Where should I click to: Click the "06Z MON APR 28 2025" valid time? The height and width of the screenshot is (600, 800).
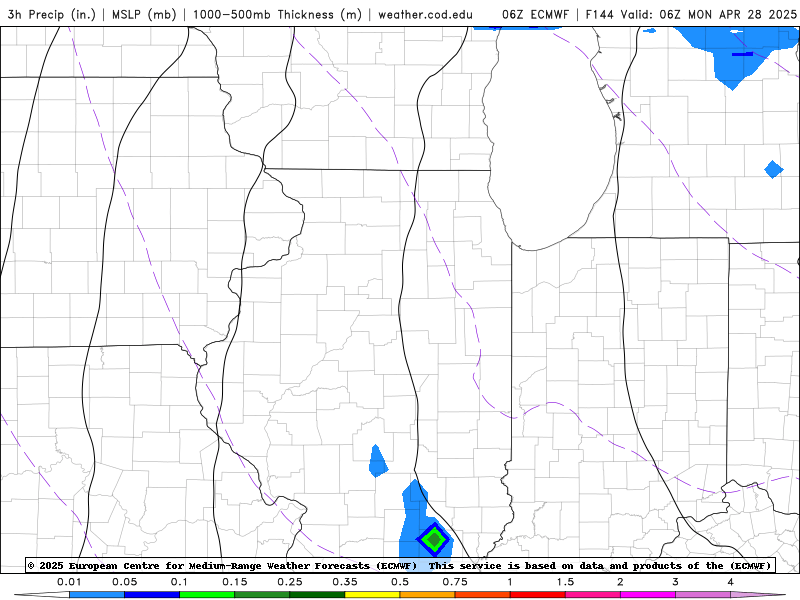[728, 14]
